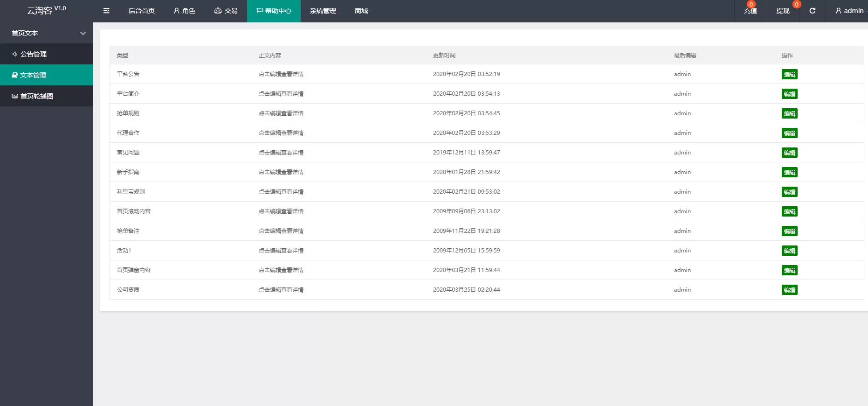The height and width of the screenshot is (406, 868).
Task: Edit the 平台公告 row
Action: [x=789, y=74]
